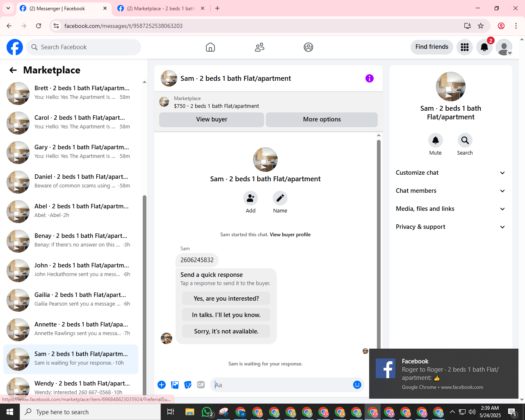
Task: Open conversation information purple icon
Action: point(370,78)
